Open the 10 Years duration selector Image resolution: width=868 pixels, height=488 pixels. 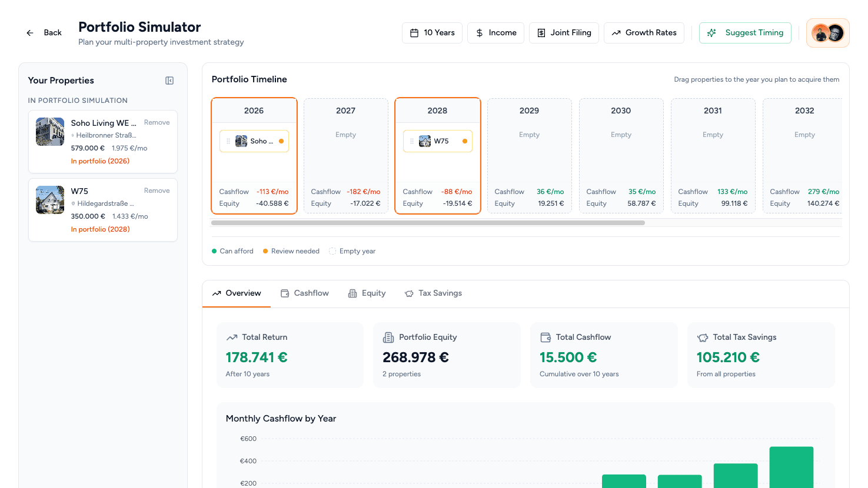coord(432,33)
